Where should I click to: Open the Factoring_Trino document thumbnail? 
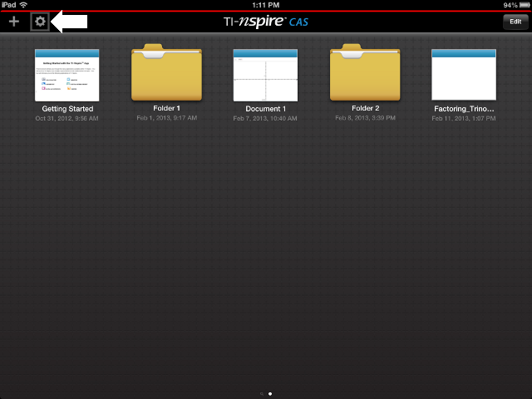tap(464, 75)
